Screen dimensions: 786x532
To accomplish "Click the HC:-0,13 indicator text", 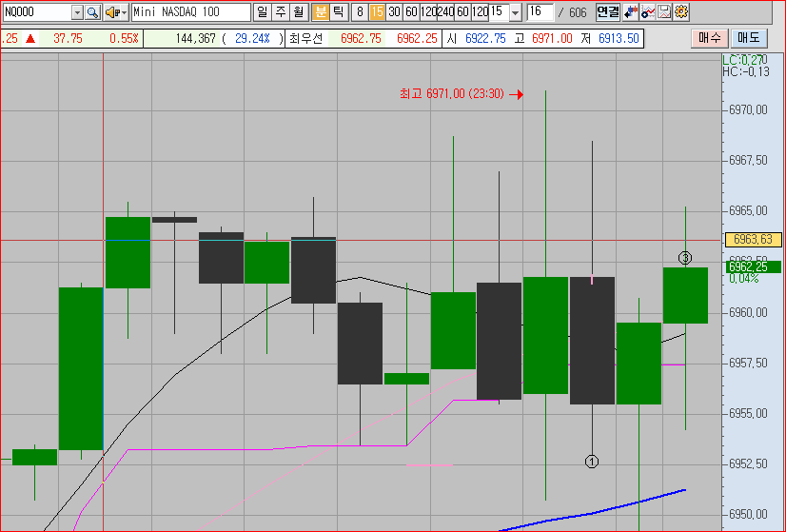I will pos(745,71).
